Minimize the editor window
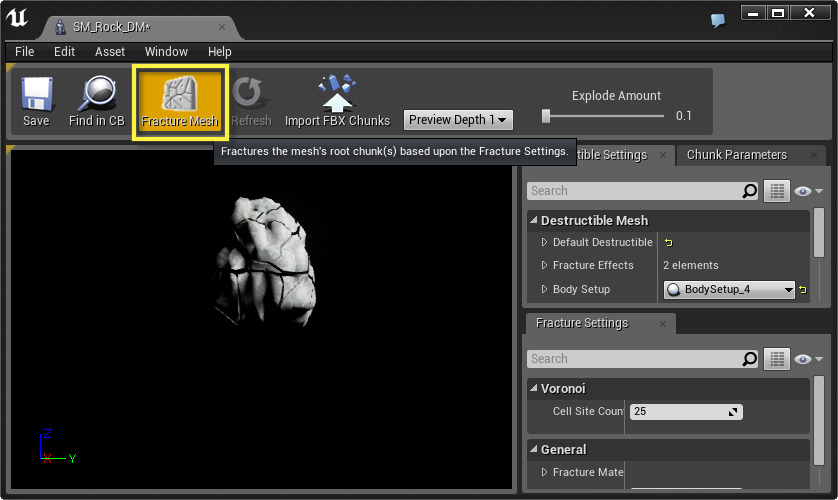The width and height of the screenshot is (838, 500). pos(753,13)
